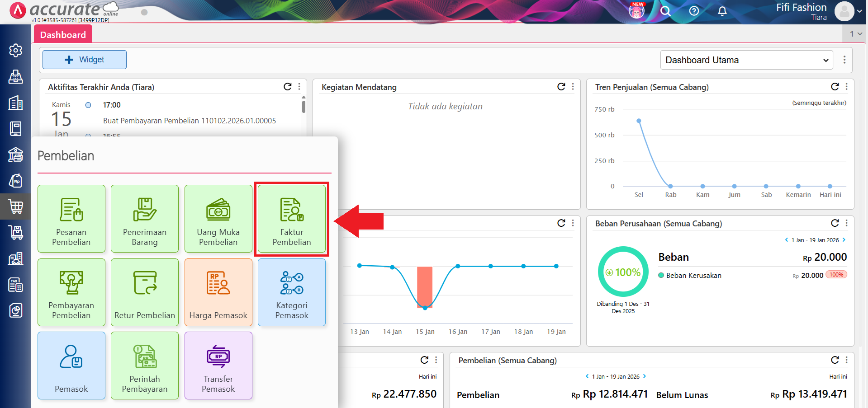Open the Retur Pembelian tile

tap(145, 292)
